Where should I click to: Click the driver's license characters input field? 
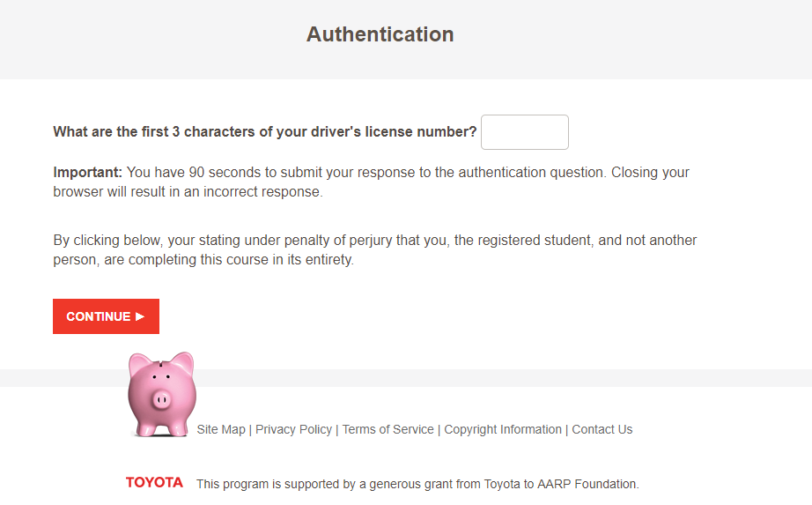coord(524,132)
